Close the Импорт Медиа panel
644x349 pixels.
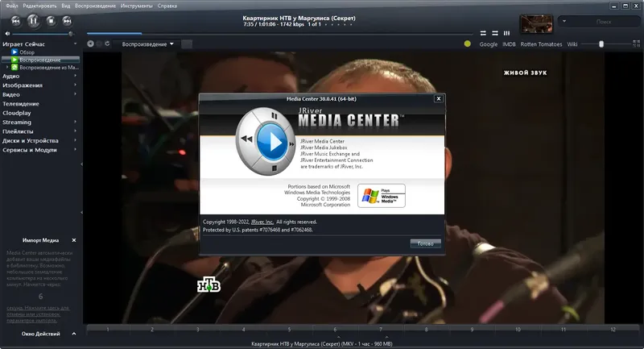click(74, 240)
